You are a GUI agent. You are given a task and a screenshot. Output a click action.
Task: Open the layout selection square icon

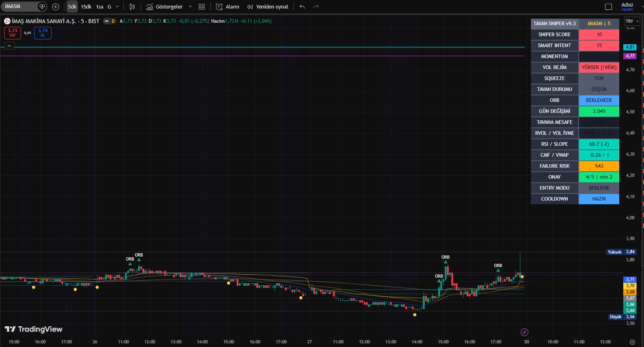[608, 7]
